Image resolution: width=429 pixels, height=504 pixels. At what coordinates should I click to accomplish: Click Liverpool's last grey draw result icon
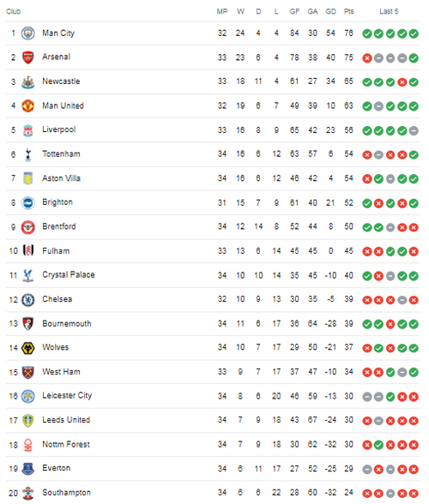414,130
